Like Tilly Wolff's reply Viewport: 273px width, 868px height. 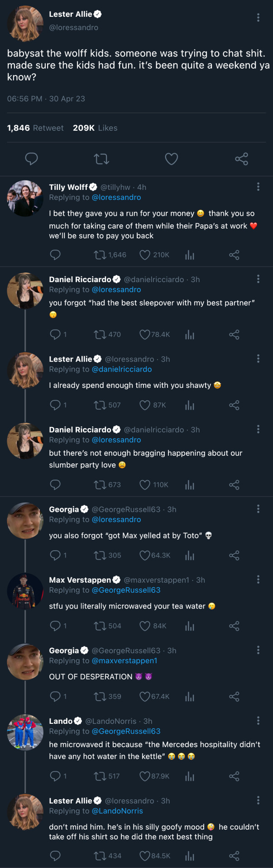pyautogui.click(x=145, y=255)
